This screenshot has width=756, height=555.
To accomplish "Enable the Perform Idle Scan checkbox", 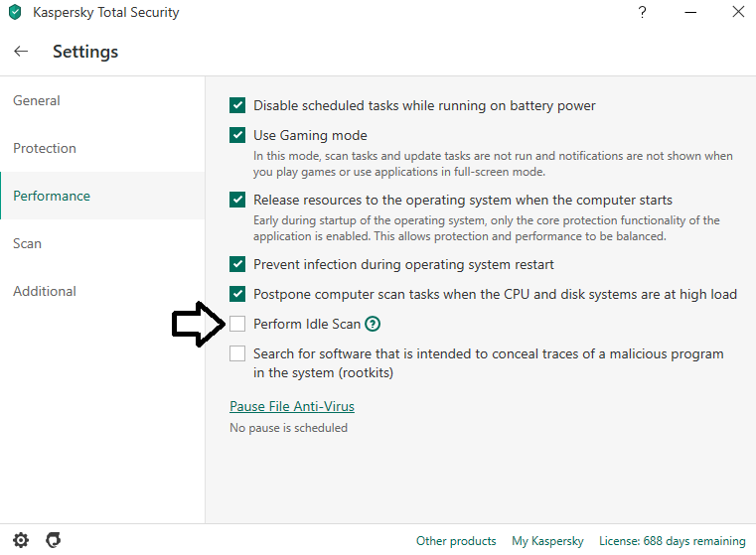I will click(x=237, y=324).
